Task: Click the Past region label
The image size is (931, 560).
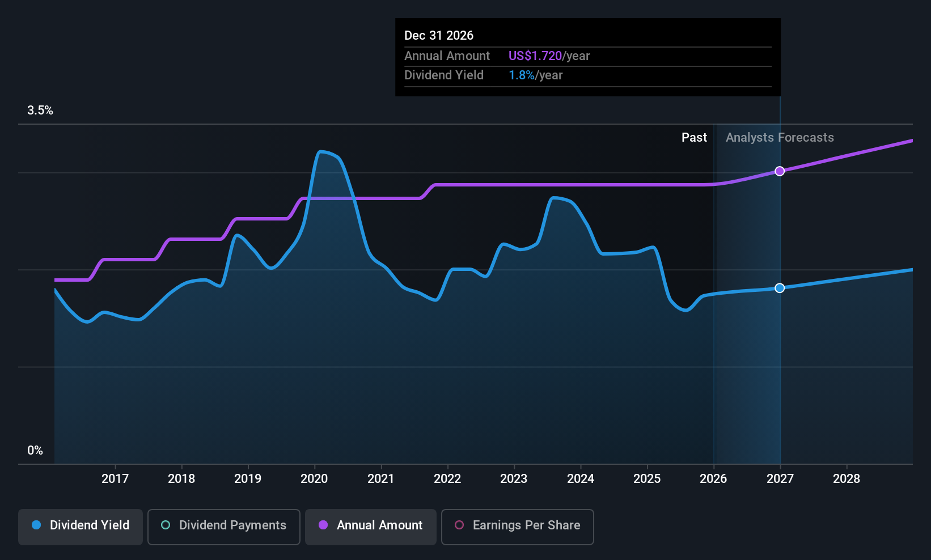Action: (694, 138)
